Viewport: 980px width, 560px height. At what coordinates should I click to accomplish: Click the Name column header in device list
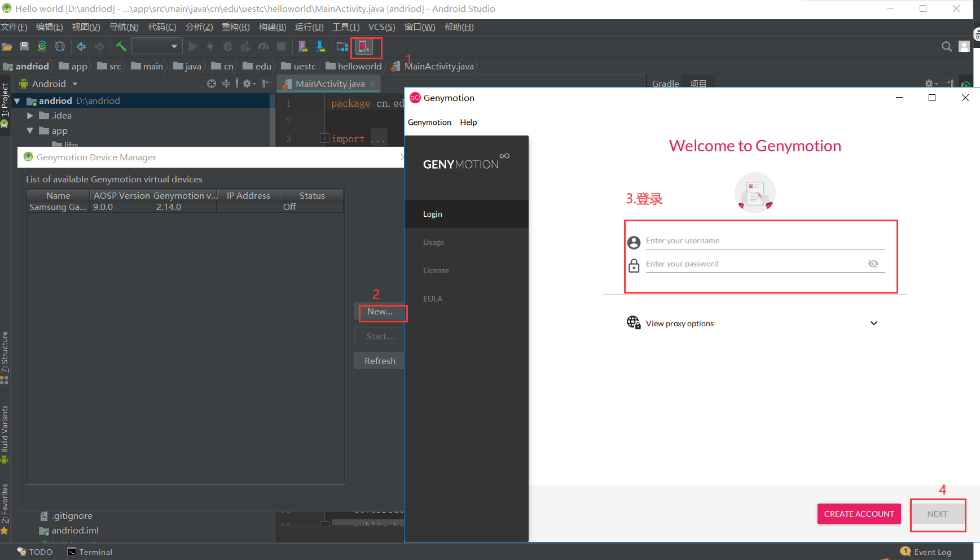click(x=58, y=195)
